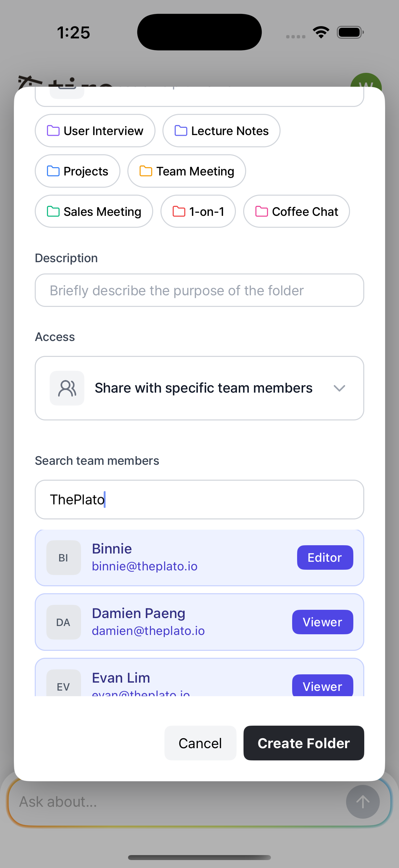The image size is (399, 868).
Task: Select Damien Paeng team member row
Action: [168, 622]
